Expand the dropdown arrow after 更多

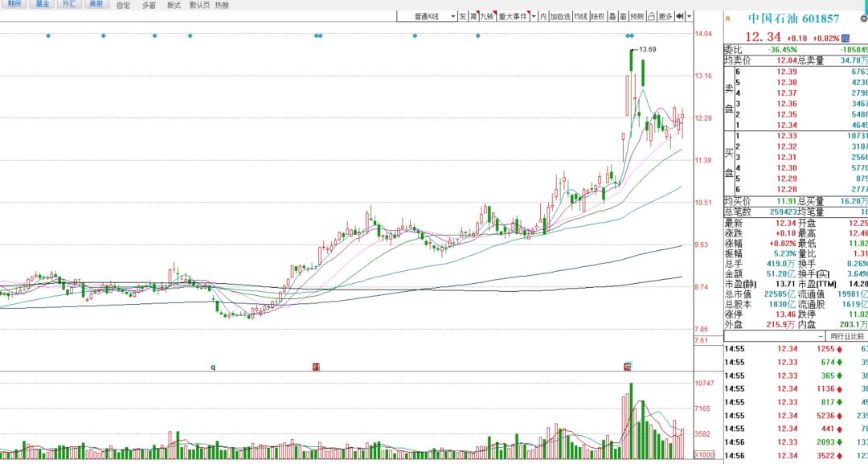(x=690, y=16)
